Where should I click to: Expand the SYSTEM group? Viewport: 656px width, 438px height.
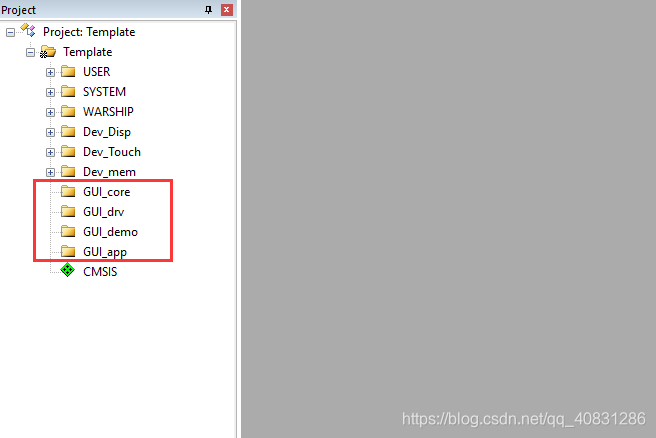(50, 92)
